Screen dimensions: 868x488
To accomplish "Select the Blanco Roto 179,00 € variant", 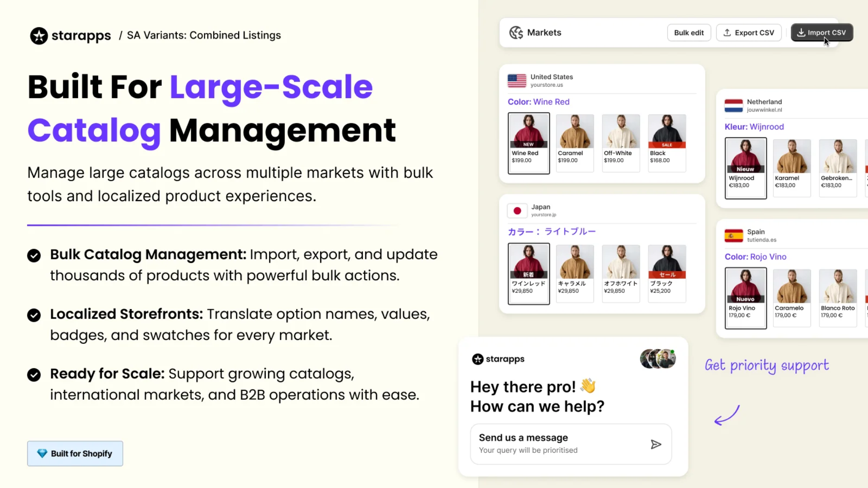I will [838, 298].
